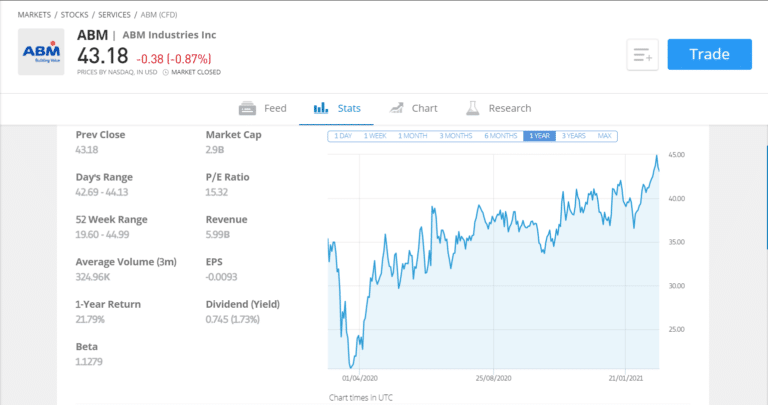Click the price chart peak near 45.00

coord(657,156)
